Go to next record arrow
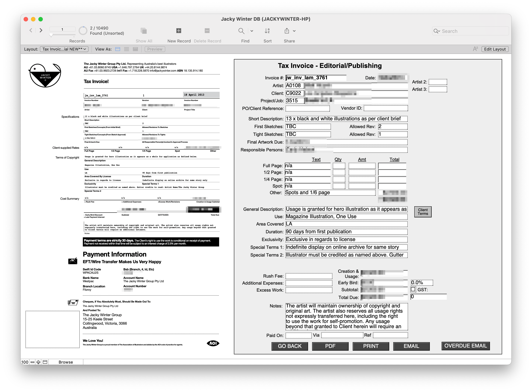The height and width of the screenshot is (392, 532). [x=41, y=30]
